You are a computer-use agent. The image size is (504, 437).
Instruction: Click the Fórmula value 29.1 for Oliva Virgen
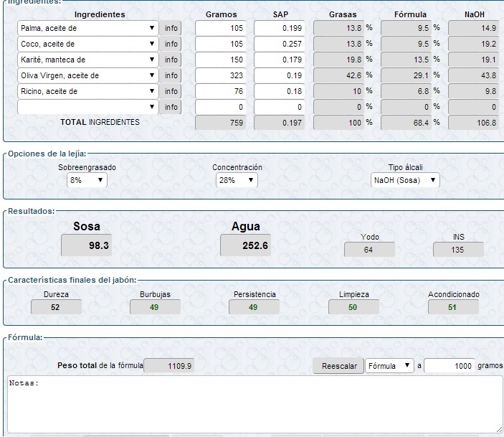(x=406, y=75)
